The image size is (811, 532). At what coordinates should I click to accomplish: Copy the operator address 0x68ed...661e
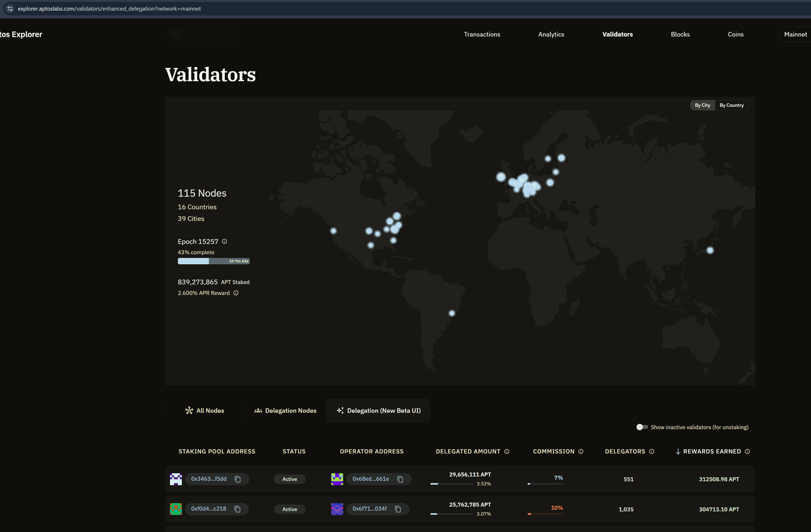[400, 479]
